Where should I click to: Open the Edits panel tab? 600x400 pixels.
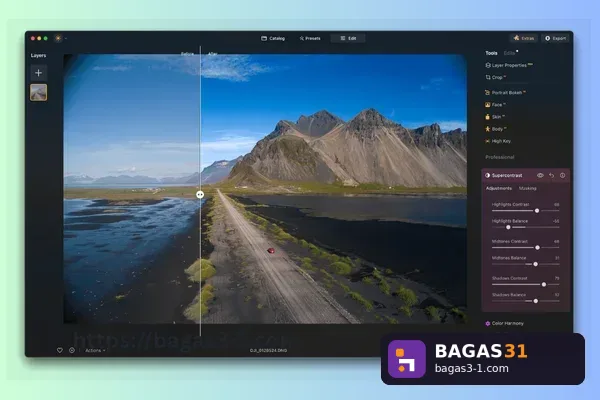[510, 53]
